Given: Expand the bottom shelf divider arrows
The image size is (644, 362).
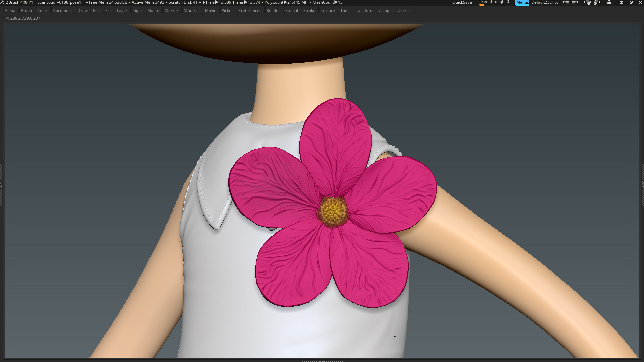Looking at the screenshot, I should [322, 361].
